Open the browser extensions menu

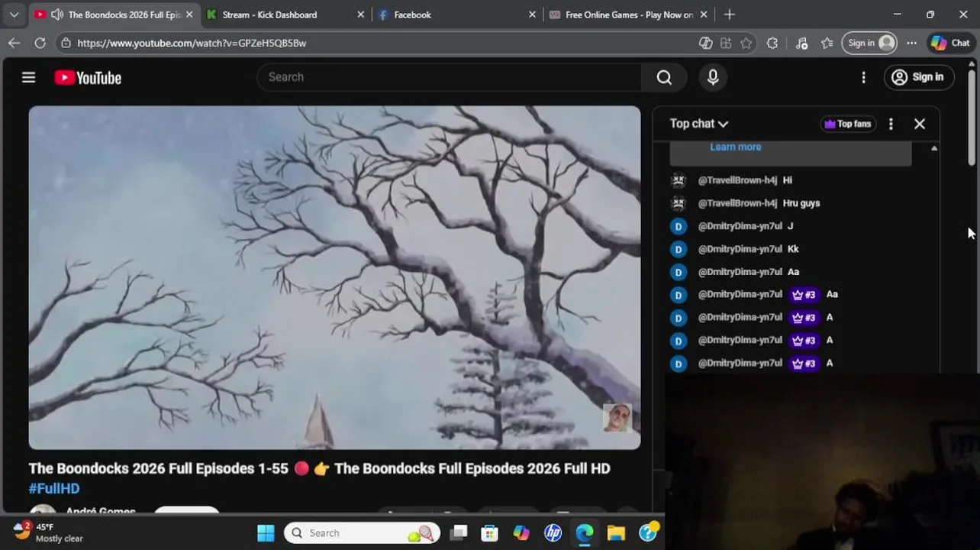[x=772, y=43]
